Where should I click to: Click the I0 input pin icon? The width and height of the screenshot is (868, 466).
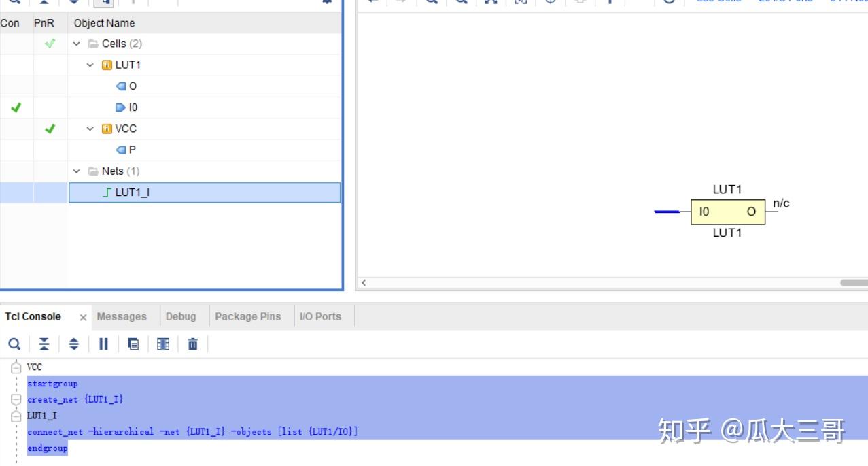pyautogui.click(x=121, y=107)
